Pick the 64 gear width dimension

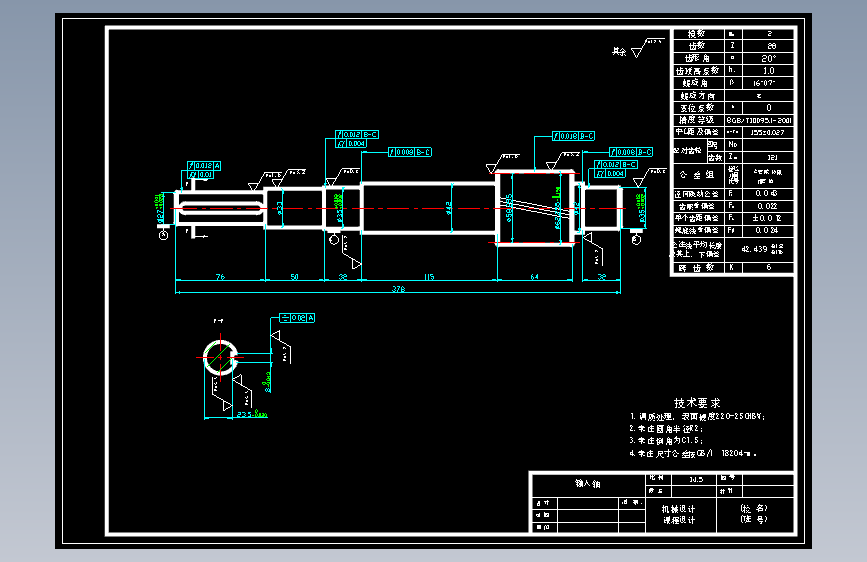tap(535, 277)
